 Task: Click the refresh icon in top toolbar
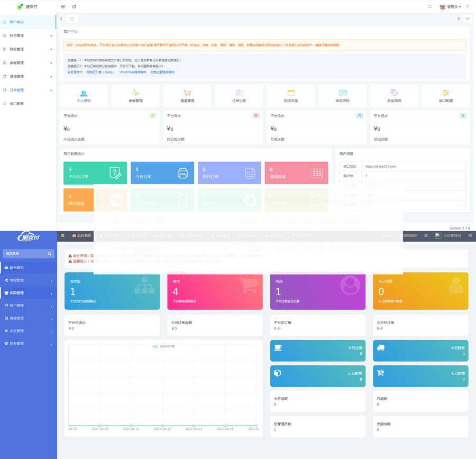pos(74,6)
